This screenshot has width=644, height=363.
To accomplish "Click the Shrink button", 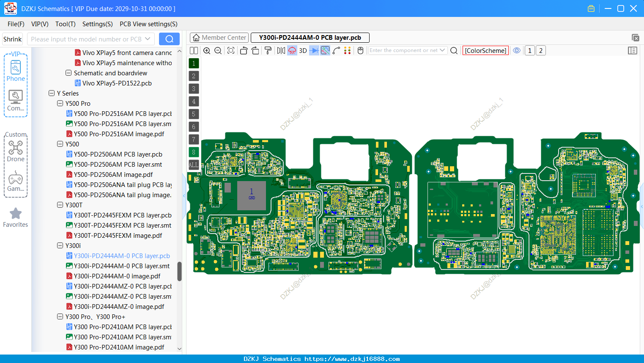I will (13, 39).
